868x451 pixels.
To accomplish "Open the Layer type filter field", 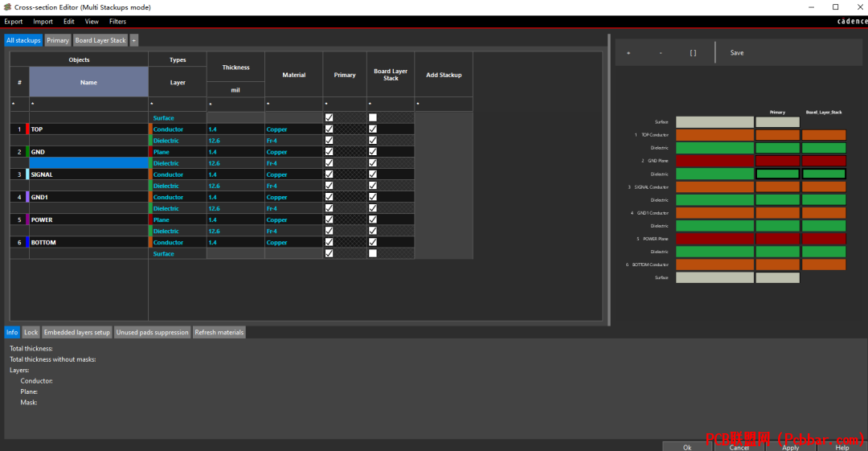I will 177,105.
